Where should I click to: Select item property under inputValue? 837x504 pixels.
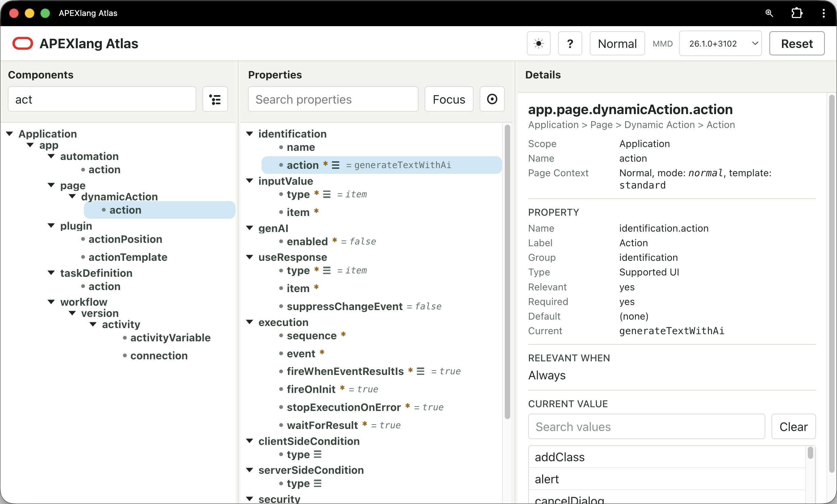coord(298,212)
